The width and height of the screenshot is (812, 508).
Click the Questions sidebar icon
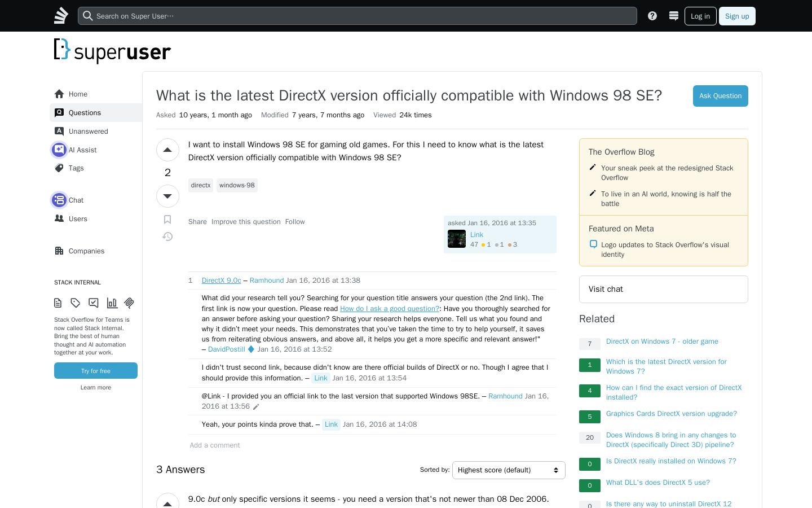pyautogui.click(x=59, y=113)
